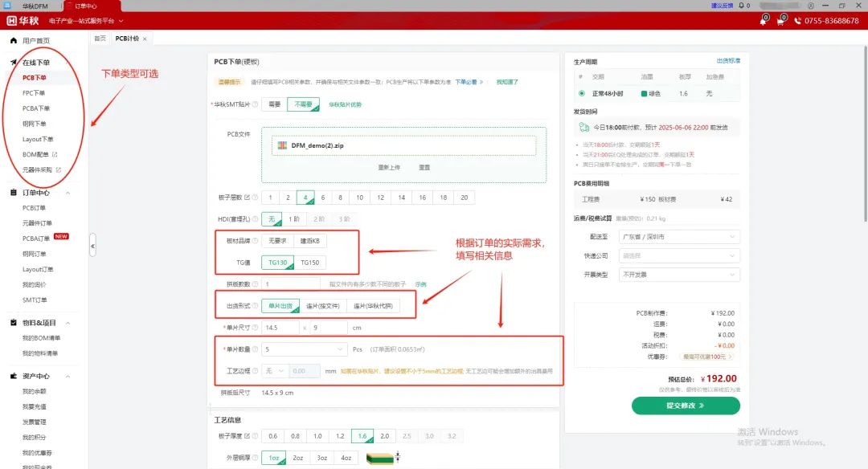Select 建滔KB as 板材品牌
This screenshot has height=469, width=868.
(x=310, y=241)
